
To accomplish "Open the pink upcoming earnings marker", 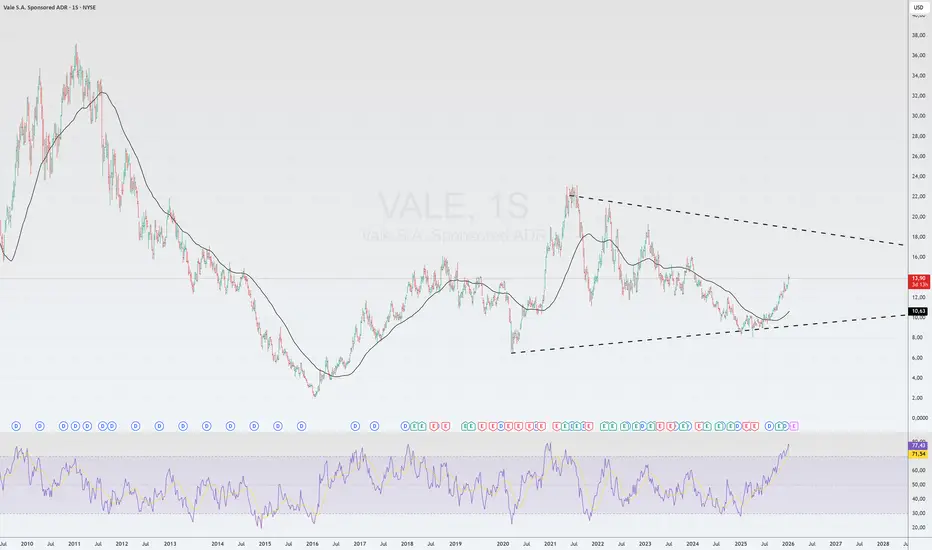I will click(x=794, y=426).
